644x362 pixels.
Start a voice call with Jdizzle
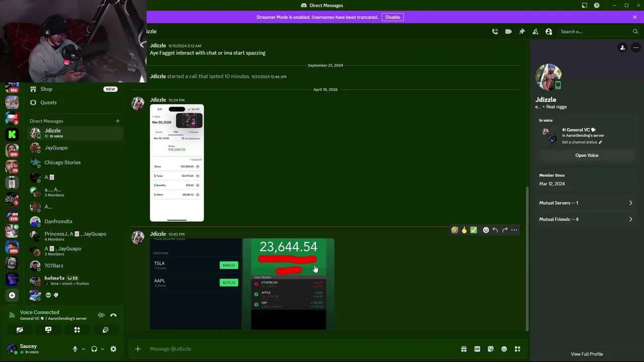[495, 31]
